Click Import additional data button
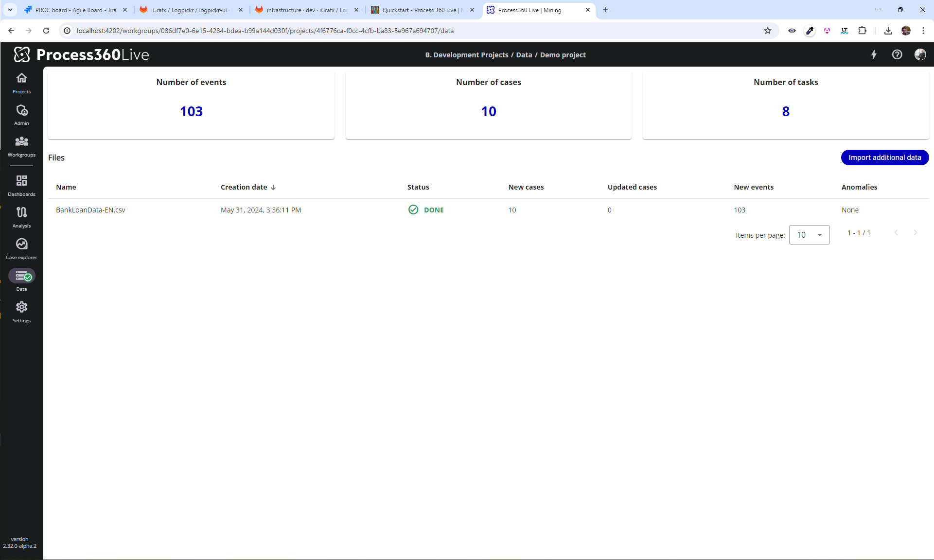 [x=884, y=157]
